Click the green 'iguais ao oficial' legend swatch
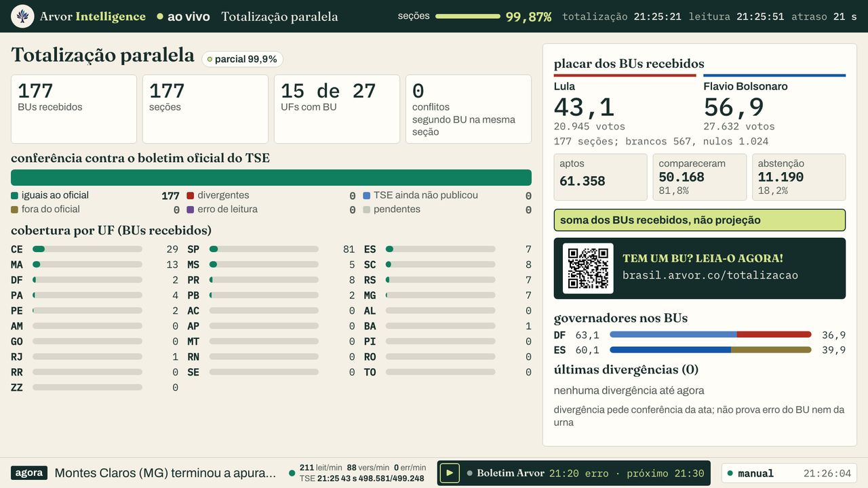 [x=15, y=195]
